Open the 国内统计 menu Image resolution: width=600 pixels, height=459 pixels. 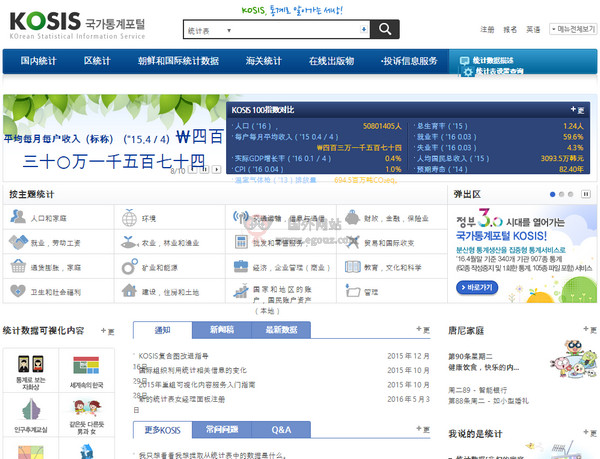click(x=38, y=61)
